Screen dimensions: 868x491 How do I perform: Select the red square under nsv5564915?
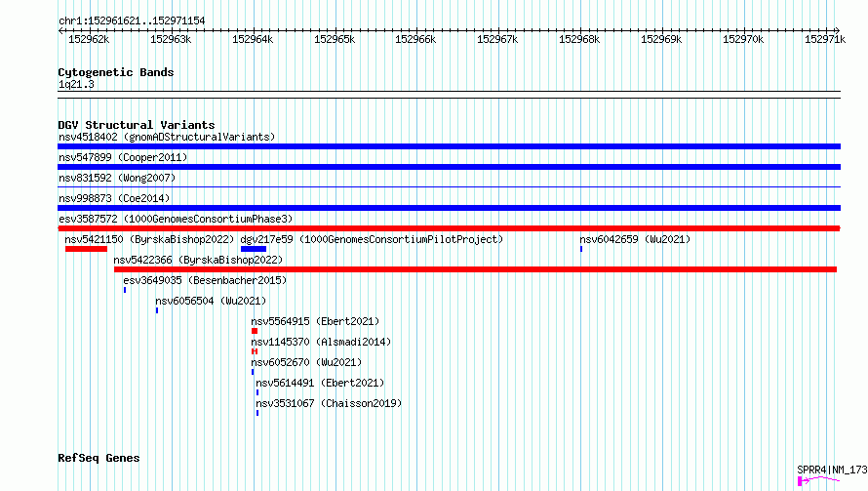tap(255, 331)
